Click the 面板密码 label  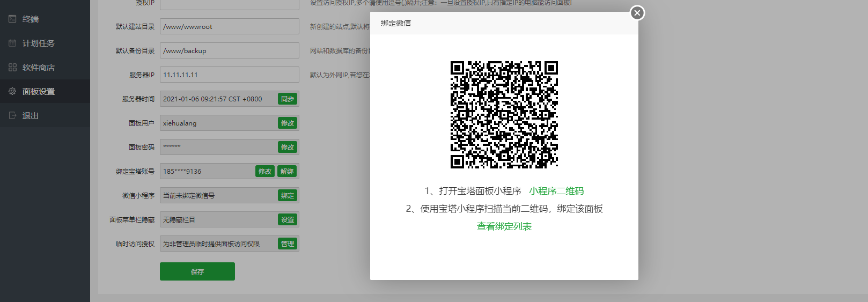[x=142, y=147]
